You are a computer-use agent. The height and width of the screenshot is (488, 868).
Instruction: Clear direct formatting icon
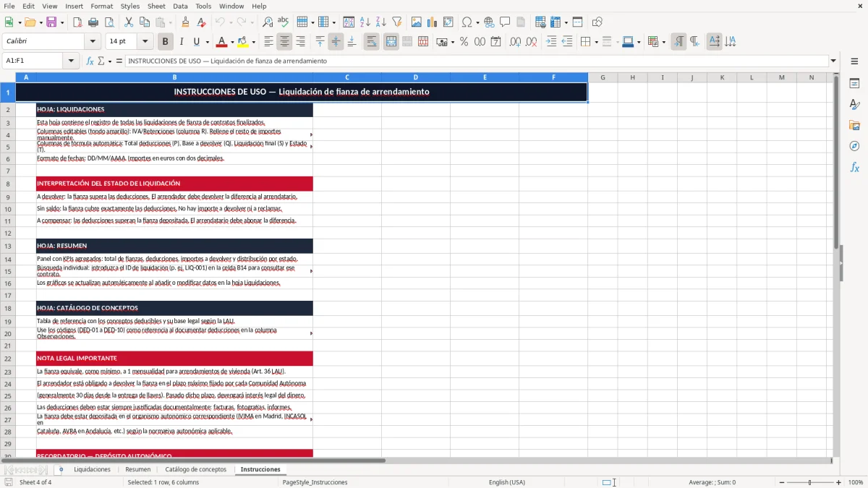(202, 22)
